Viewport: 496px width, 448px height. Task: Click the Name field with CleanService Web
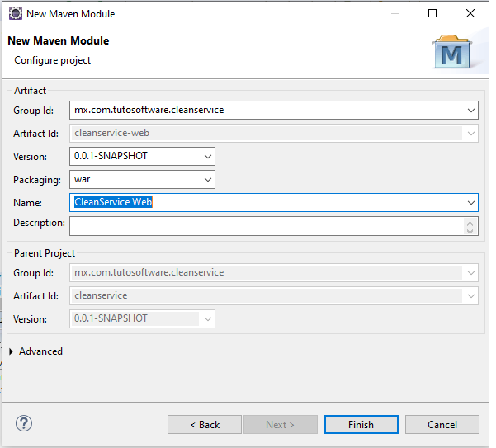264,202
